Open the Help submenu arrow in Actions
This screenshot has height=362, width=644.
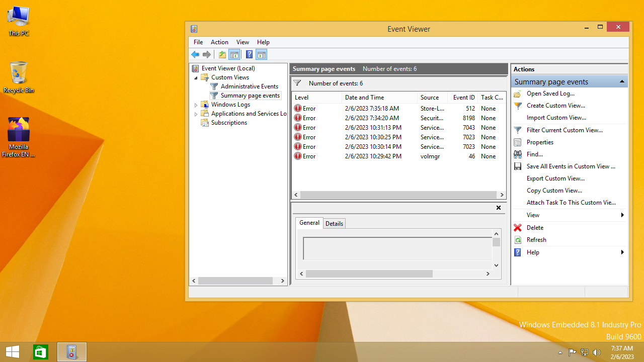pos(622,252)
